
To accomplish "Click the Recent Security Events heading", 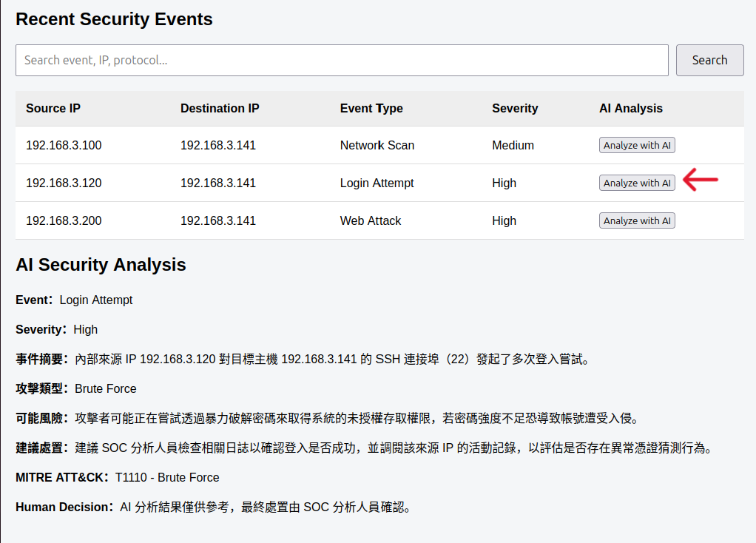I will coord(114,19).
